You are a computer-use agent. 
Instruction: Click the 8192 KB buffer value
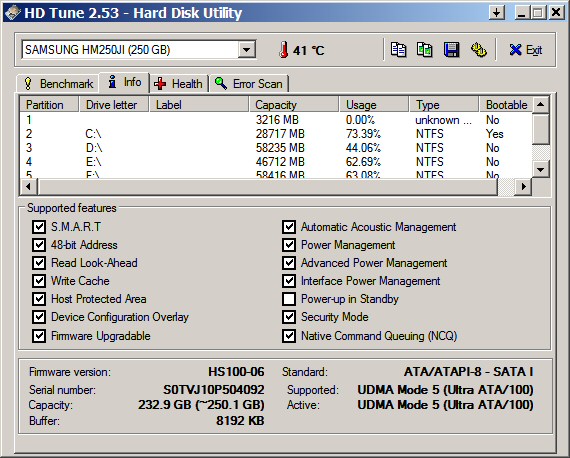tap(240, 421)
